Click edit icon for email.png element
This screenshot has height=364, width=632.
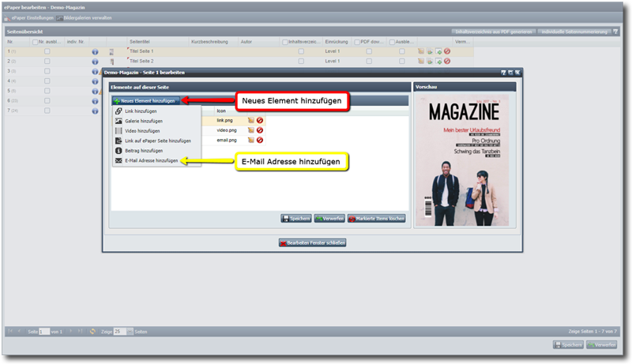click(251, 140)
